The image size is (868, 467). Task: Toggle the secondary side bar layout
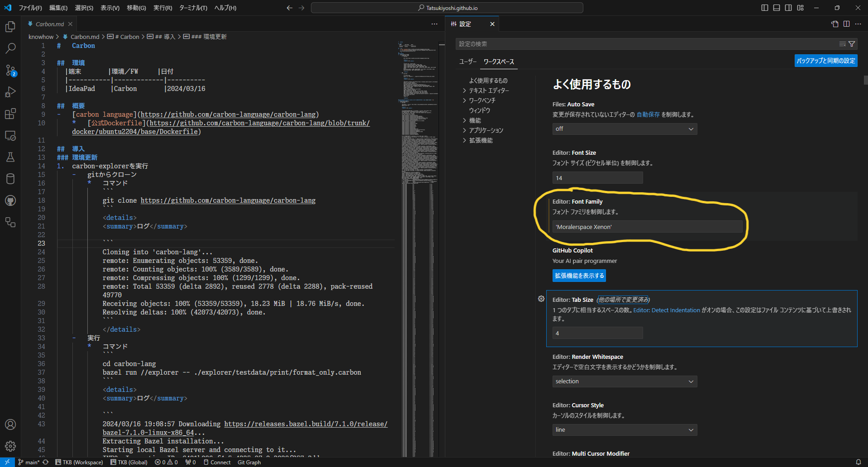coord(788,8)
